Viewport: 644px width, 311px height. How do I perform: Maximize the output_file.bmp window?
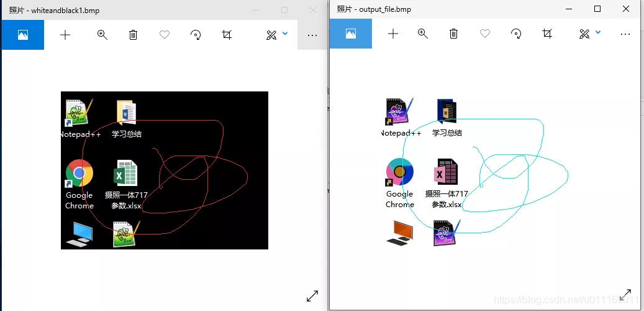597,9
